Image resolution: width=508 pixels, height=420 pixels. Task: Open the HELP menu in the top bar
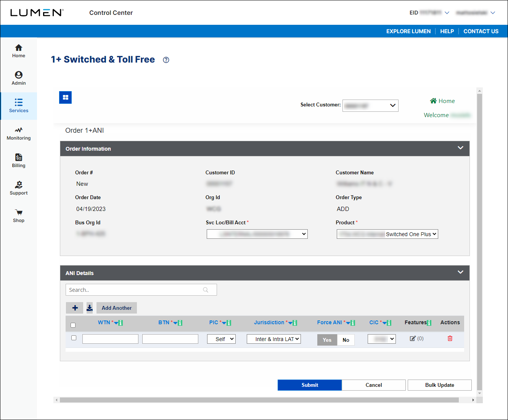pyautogui.click(x=447, y=31)
